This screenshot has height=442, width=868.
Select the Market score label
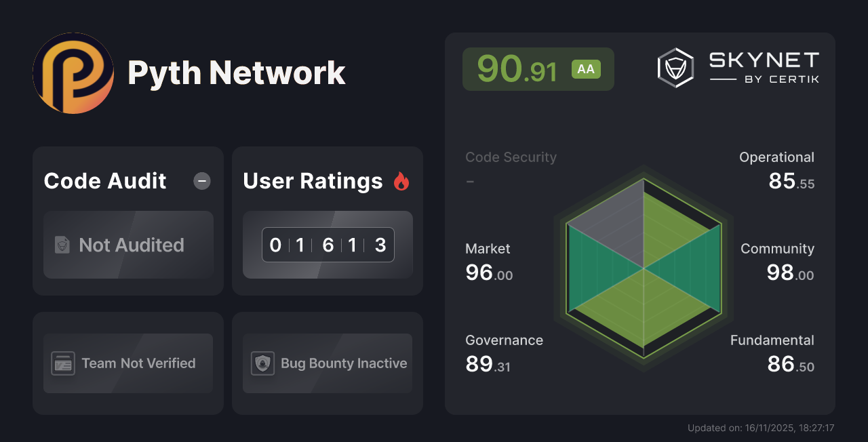488,249
